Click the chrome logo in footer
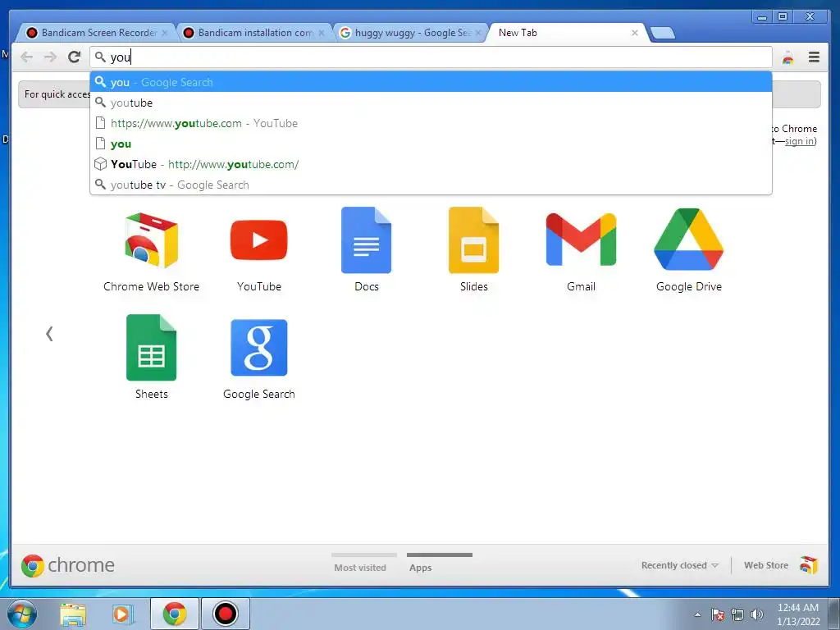840x630 pixels. pos(67,565)
